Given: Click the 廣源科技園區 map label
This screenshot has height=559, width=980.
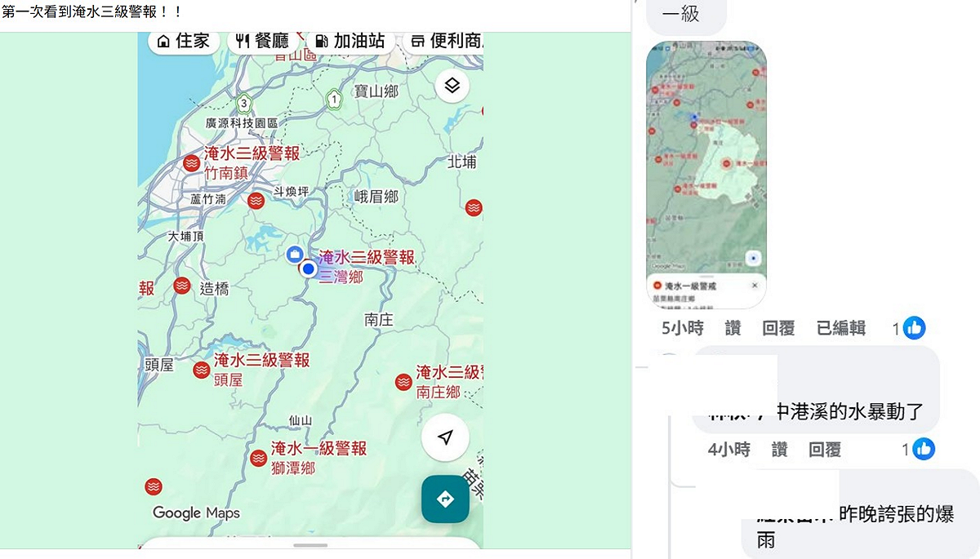Looking at the screenshot, I should click(x=242, y=123).
